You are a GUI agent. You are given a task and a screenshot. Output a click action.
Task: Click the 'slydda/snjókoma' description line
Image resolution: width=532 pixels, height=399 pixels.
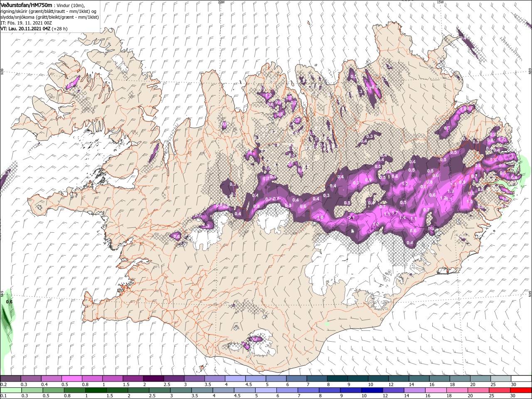tap(49, 17)
